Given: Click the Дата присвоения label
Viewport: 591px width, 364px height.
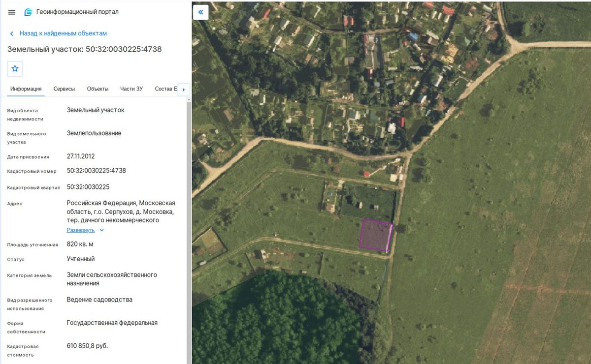Looking at the screenshot, I should pyautogui.click(x=28, y=157).
